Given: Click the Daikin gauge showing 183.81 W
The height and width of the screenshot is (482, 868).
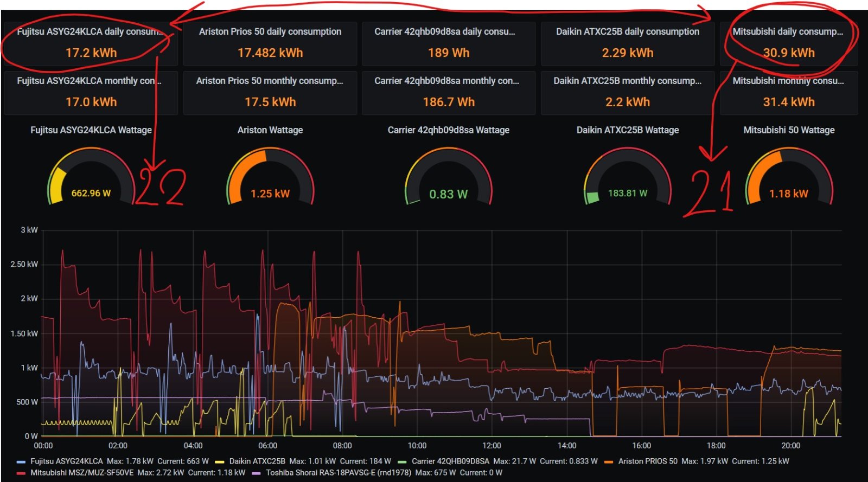Looking at the screenshot, I should coord(628,177).
